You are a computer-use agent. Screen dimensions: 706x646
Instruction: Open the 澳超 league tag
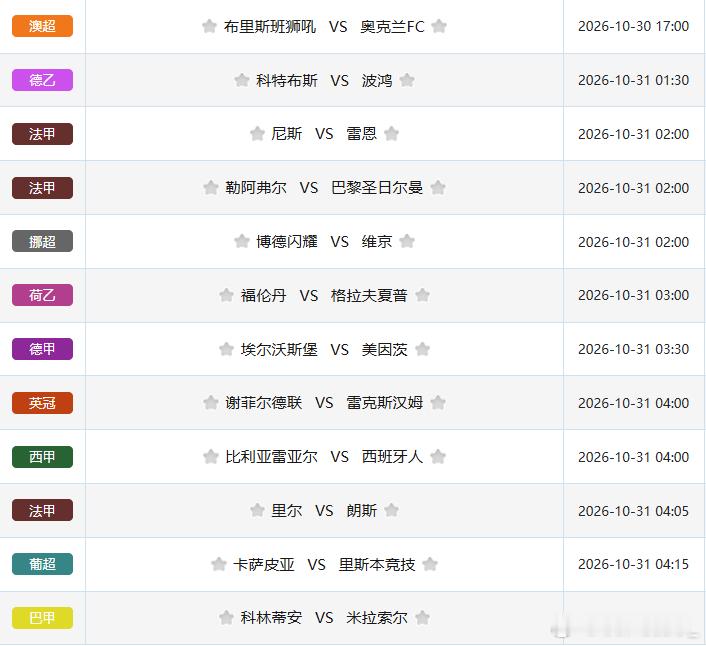click(42, 26)
